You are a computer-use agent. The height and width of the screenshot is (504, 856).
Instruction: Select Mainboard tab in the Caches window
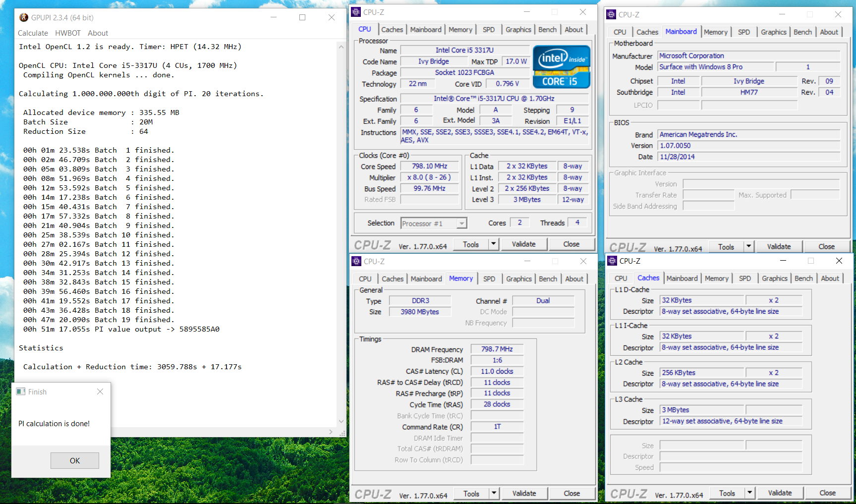[x=682, y=279]
